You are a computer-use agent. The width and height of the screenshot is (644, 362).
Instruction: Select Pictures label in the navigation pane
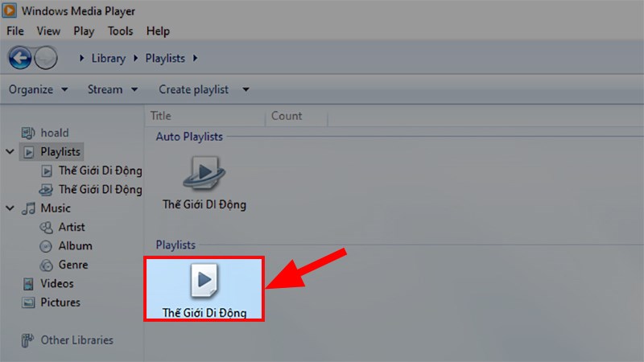(x=60, y=302)
